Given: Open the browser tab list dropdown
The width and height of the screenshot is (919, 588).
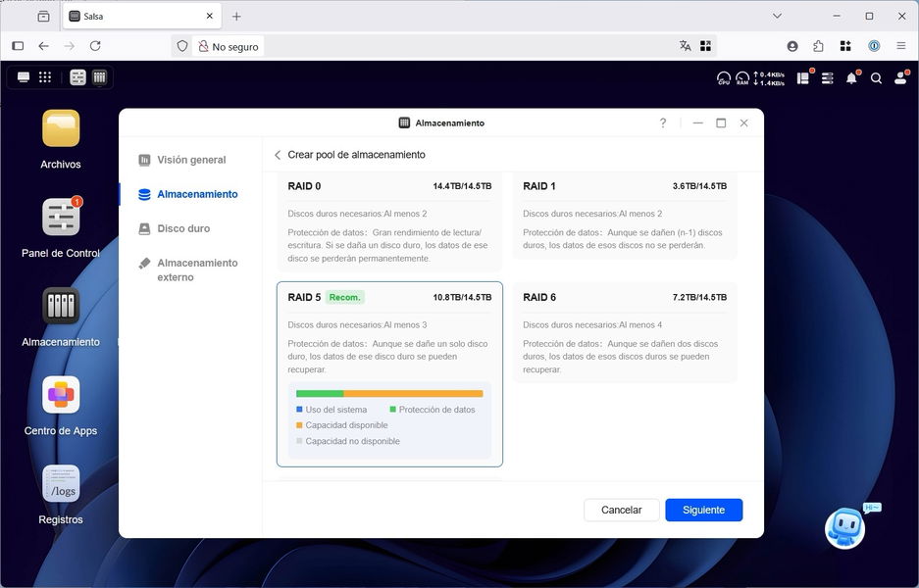Looking at the screenshot, I should [x=777, y=17].
